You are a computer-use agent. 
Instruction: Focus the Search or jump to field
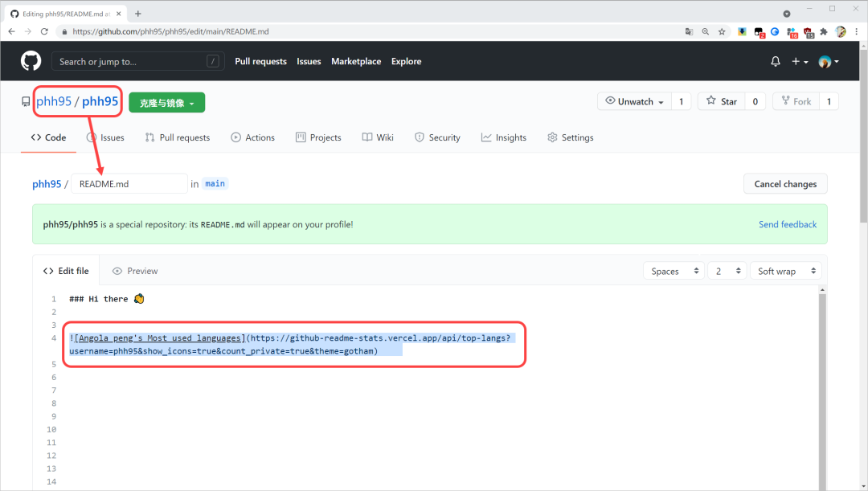pos(138,61)
